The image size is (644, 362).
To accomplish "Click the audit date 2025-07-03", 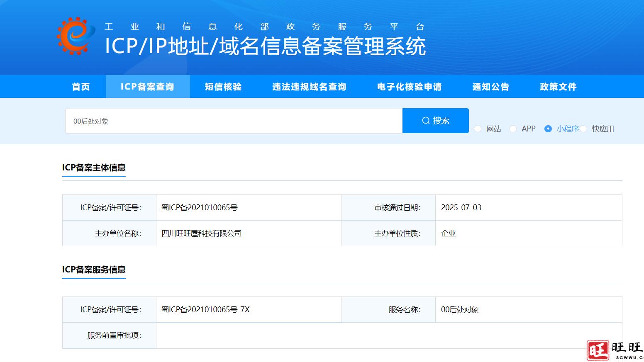I will tap(461, 207).
